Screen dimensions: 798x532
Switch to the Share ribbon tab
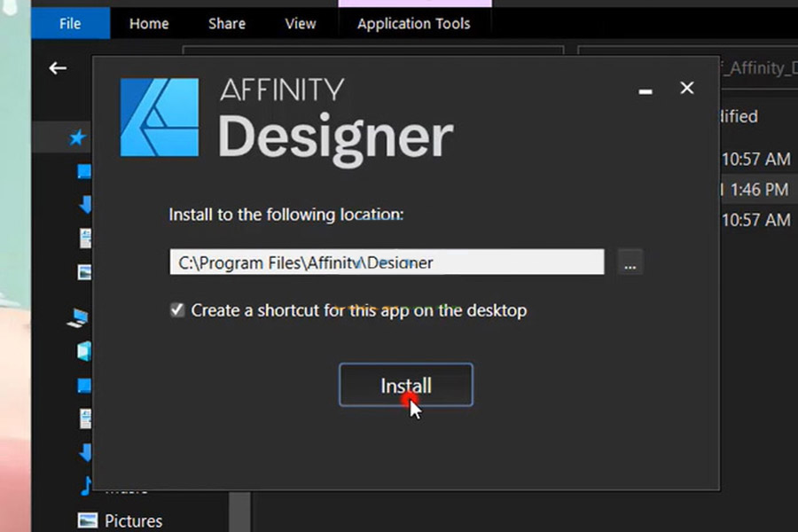coord(227,23)
